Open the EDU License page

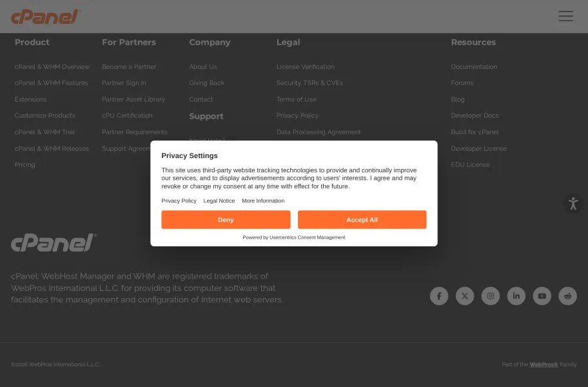(470, 164)
